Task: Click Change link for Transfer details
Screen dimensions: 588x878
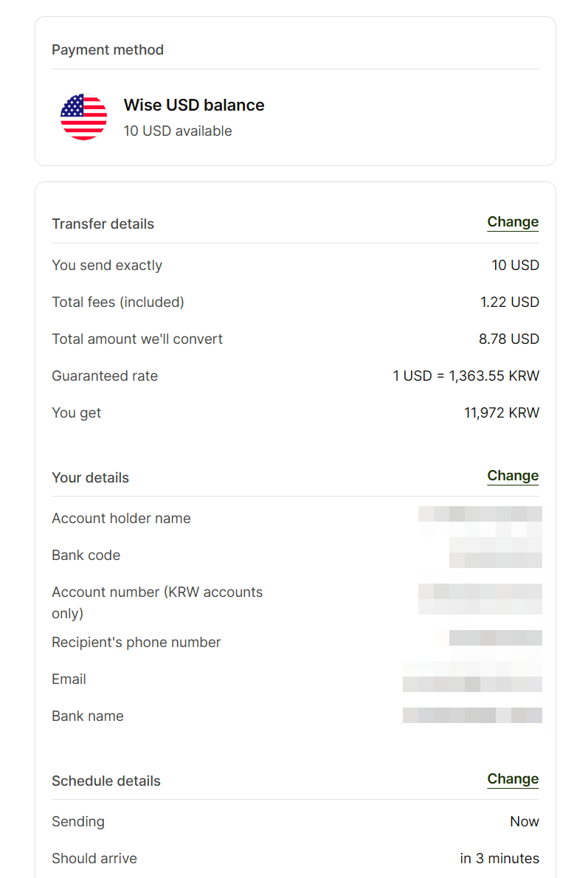Action: pos(513,222)
